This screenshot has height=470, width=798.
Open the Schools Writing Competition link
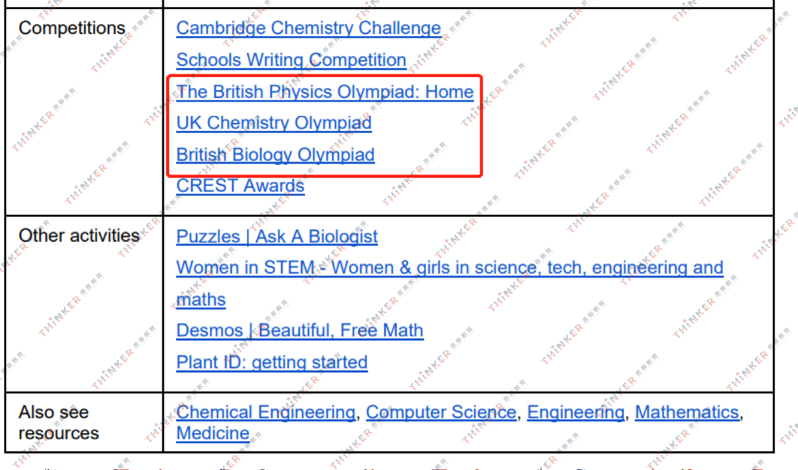291,60
